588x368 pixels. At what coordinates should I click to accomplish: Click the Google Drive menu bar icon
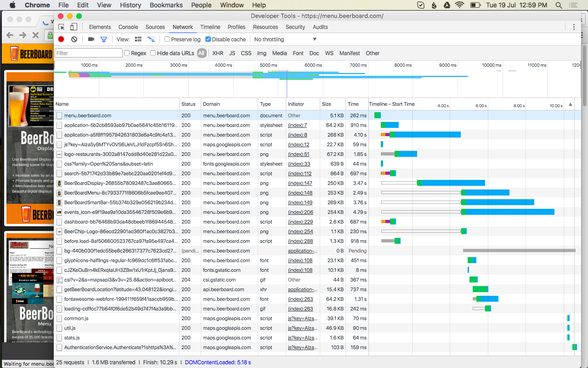[446, 5]
